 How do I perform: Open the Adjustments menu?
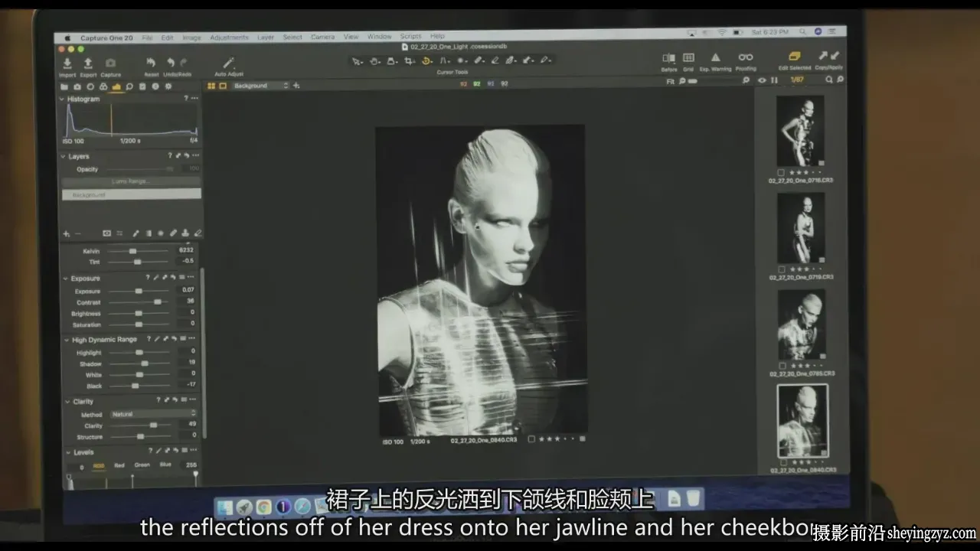pos(229,37)
